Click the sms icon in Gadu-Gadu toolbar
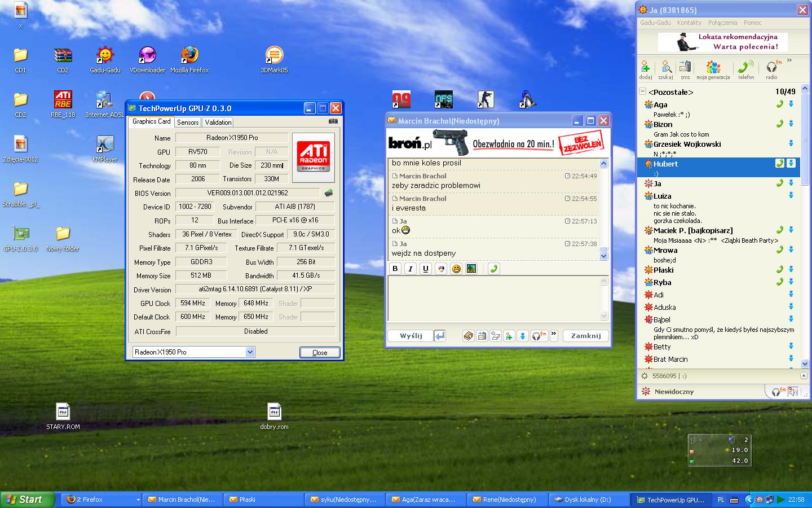 [685, 69]
